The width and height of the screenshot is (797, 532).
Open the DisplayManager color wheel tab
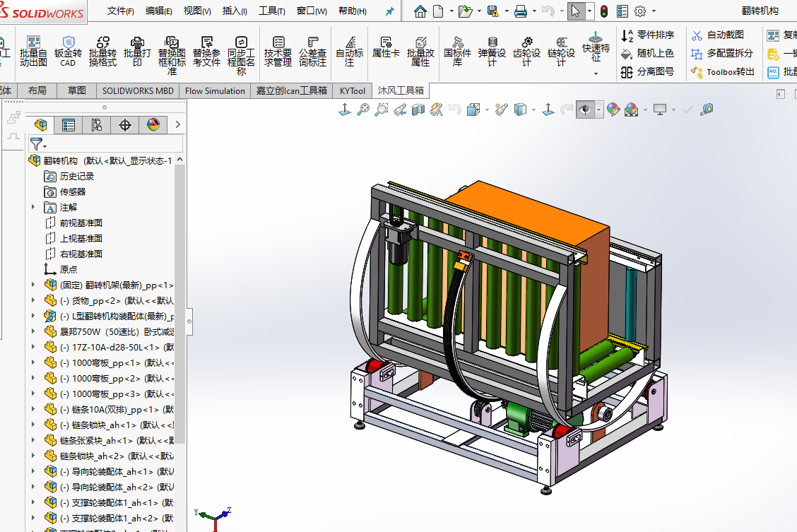click(x=153, y=125)
